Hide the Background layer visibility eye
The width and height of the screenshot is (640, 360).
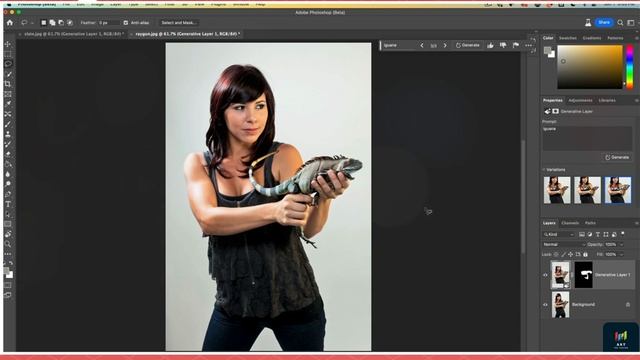[x=545, y=304]
